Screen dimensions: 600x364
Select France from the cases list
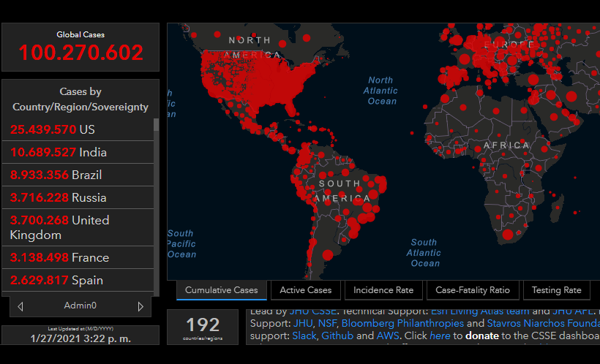79,257
